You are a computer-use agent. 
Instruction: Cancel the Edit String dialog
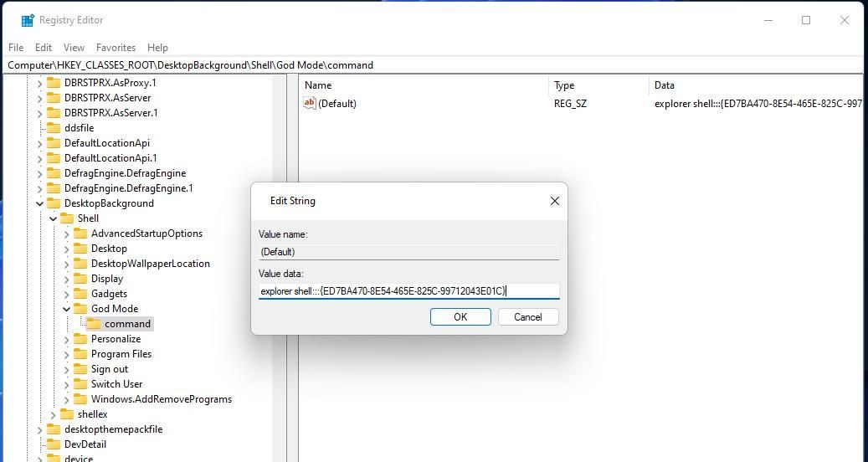(x=528, y=317)
